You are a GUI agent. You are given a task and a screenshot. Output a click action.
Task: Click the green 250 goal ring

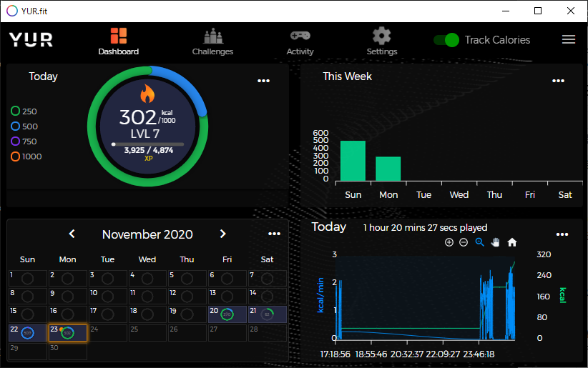pos(15,111)
